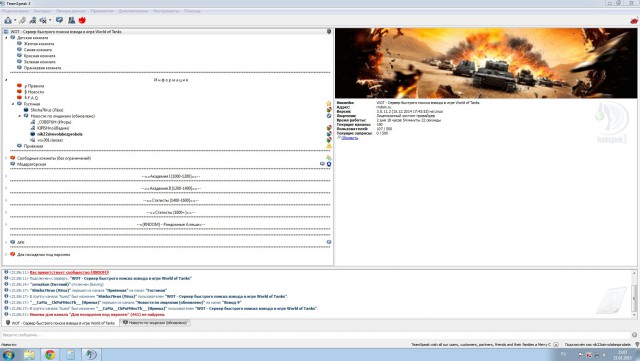Click the Connect toolbar icon
Screen dimensions: 640x361
point(8,20)
